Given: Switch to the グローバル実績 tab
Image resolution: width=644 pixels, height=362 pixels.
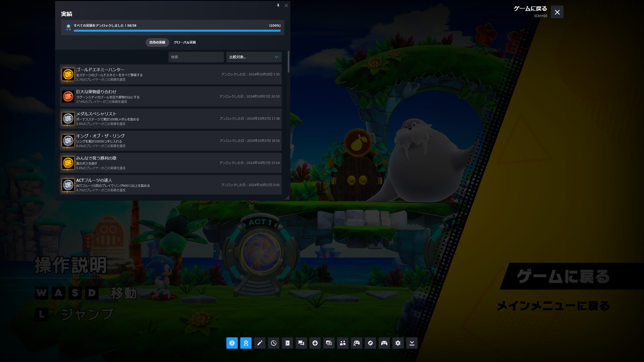Looking at the screenshot, I should pyautogui.click(x=185, y=42).
